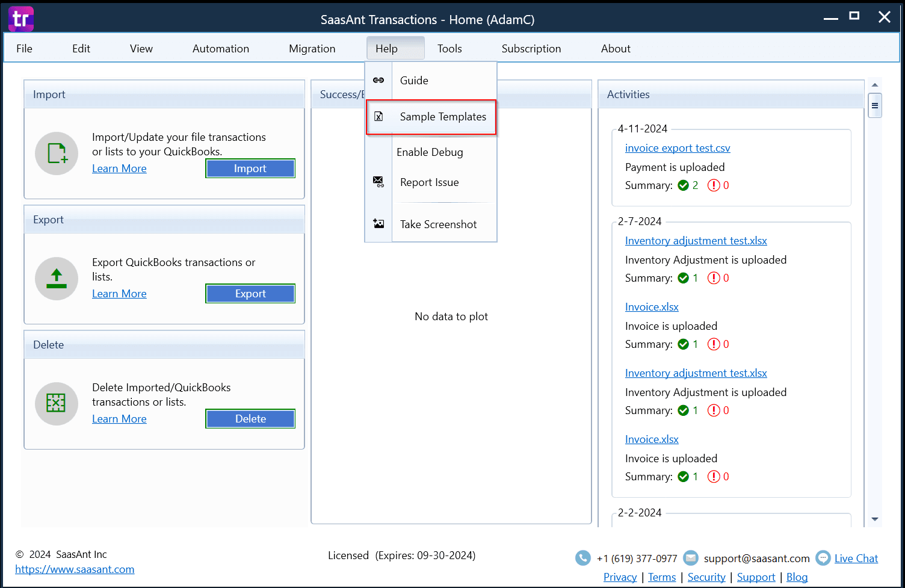The width and height of the screenshot is (905, 588).
Task: Click the Guide link icon in Help menu
Action: click(378, 80)
